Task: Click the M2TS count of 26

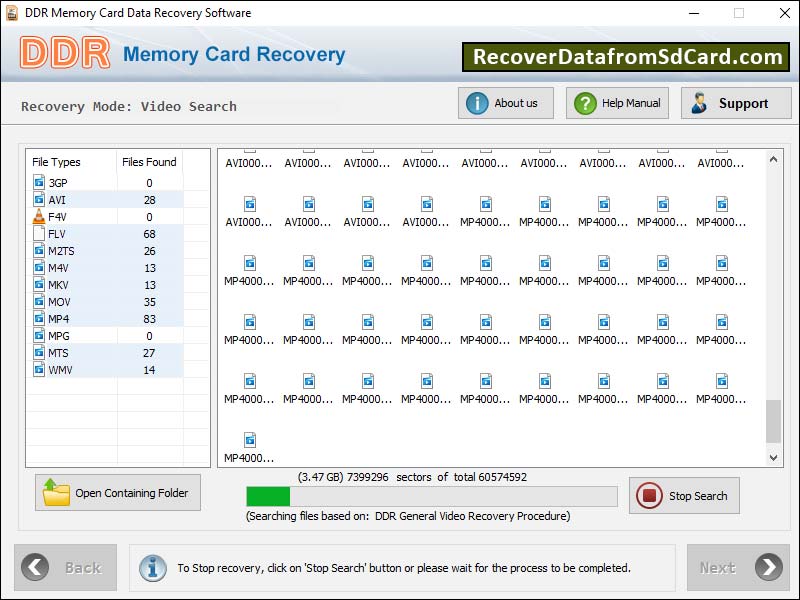Action: click(x=149, y=251)
